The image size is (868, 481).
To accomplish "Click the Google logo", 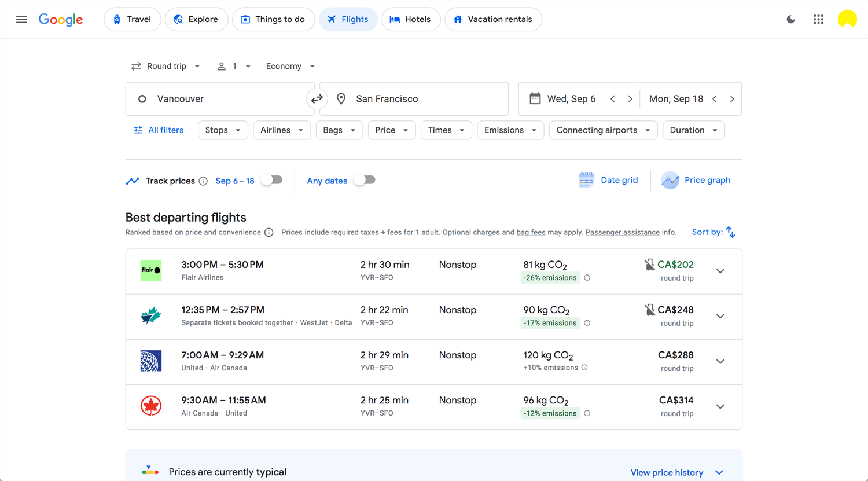I will click(x=61, y=19).
